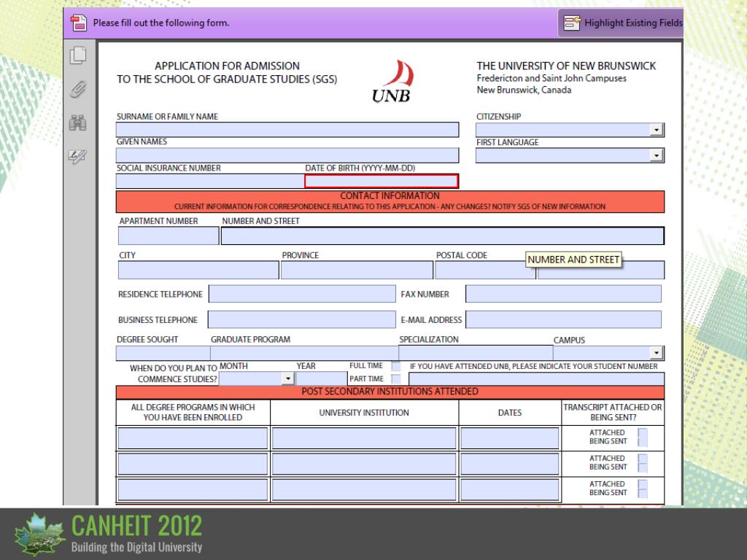Click the form document icon in purple bar

pyautogui.click(x=79, y=23)
